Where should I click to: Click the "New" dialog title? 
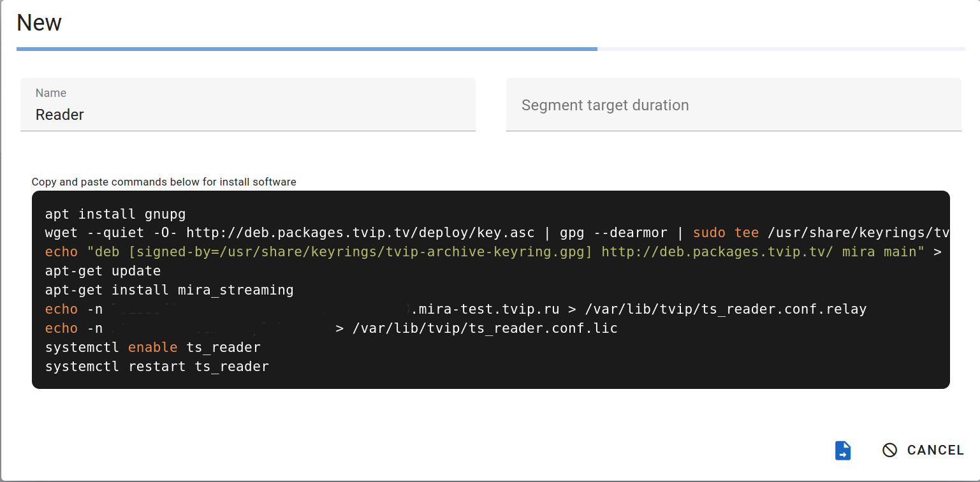click(x=39, y=23)
